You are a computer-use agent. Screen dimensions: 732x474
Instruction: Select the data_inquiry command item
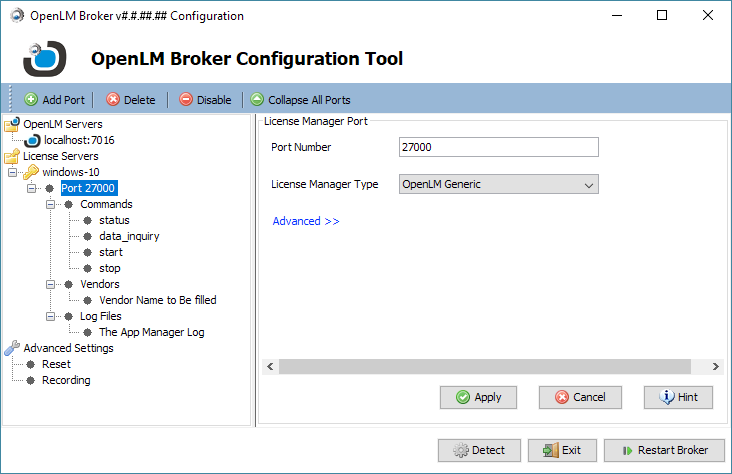coord(129,236)
